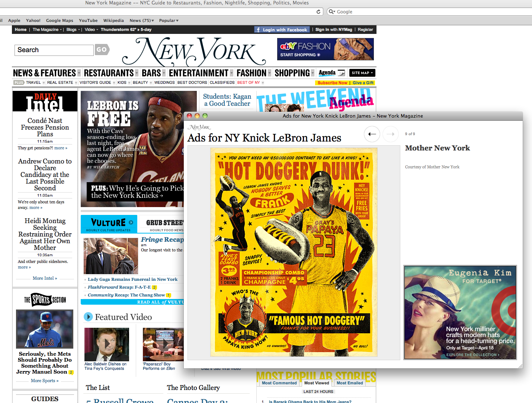This screenshot has width=532, height=403.
Task: Open the SITE MAP dropdown
Action: [x=362, y=73]
